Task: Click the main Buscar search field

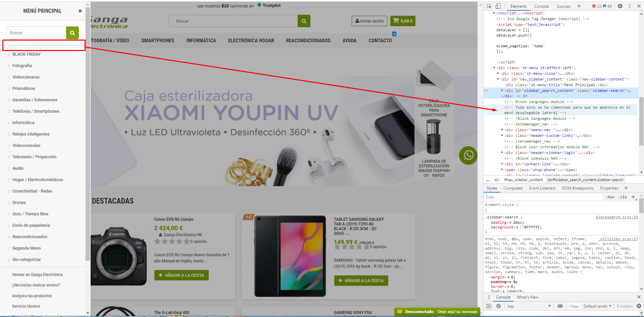Action: coord(233,21)
